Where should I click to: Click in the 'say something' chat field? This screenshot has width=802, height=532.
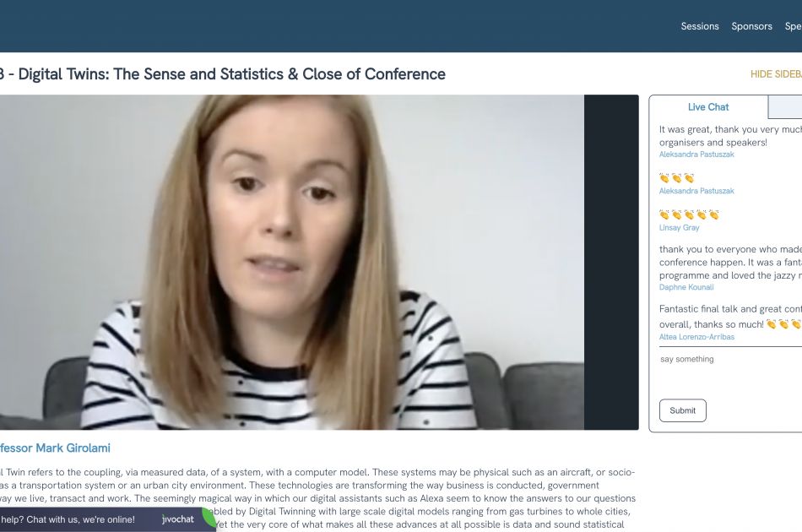[x=730, y=371]
